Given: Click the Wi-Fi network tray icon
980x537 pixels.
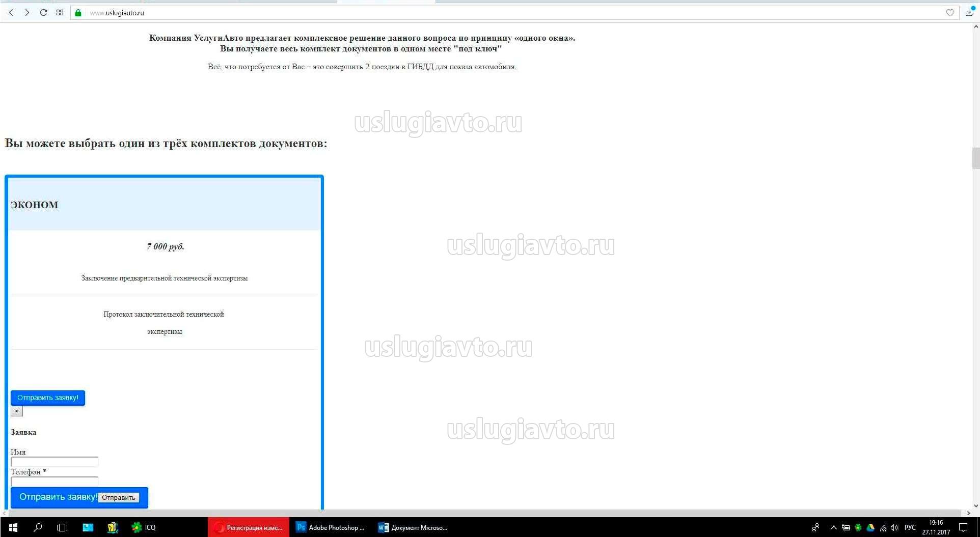Looking at the screenshot, I should 883,527.
